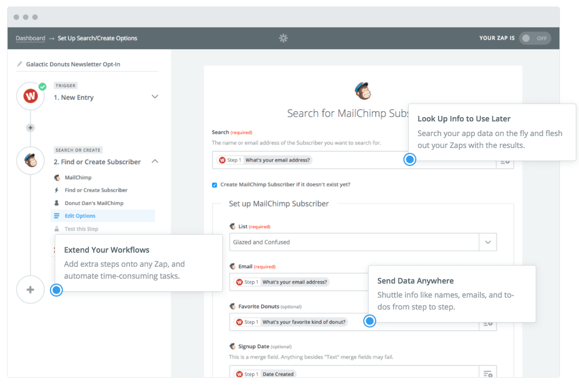The image size is (579, 392).
Task: Select the MailChimp step circle icon
Action: point(31,160)
